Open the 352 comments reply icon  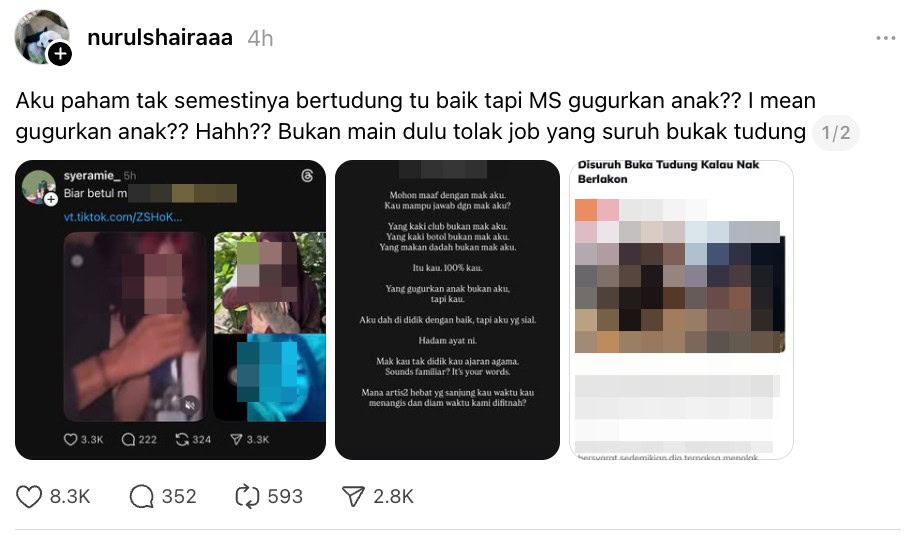142,497
